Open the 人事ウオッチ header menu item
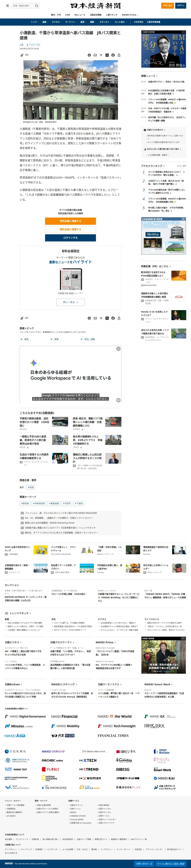Viewport: 191px width, 868px height. click(112, 15)
